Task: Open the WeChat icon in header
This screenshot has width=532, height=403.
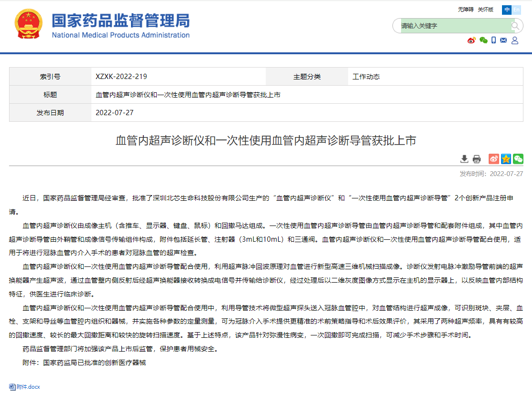Action: (x=483, y=40)
